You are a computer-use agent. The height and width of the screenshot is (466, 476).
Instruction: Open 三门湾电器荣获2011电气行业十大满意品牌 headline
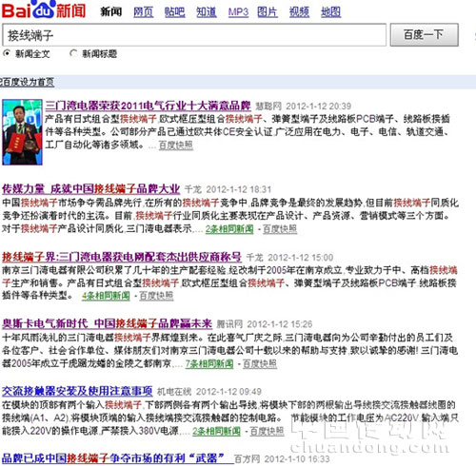(148, 106)
